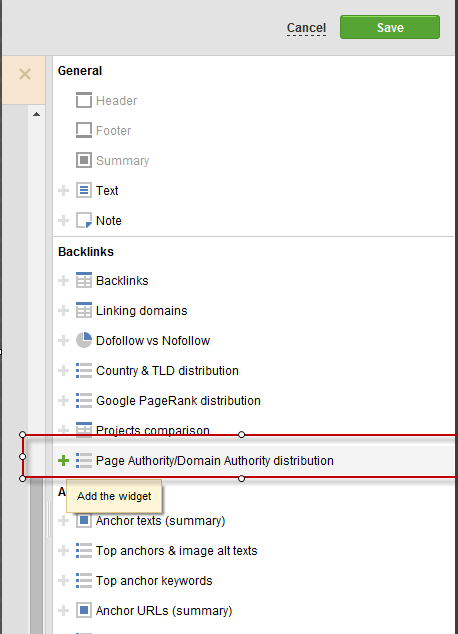458x634 pixels.
Task: Select the Footer widget entry
Action: pyautogui.click(x=113, y=130)
